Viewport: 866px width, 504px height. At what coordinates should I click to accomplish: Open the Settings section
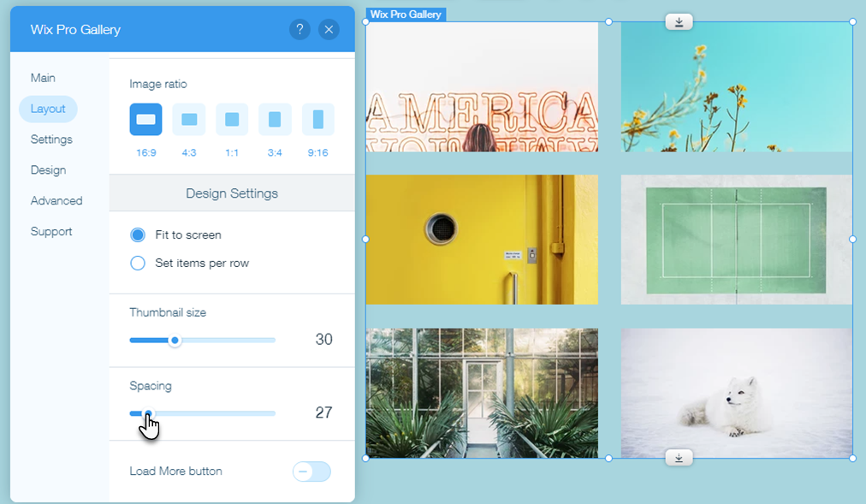pyautogui.click(x=51, y=139)
